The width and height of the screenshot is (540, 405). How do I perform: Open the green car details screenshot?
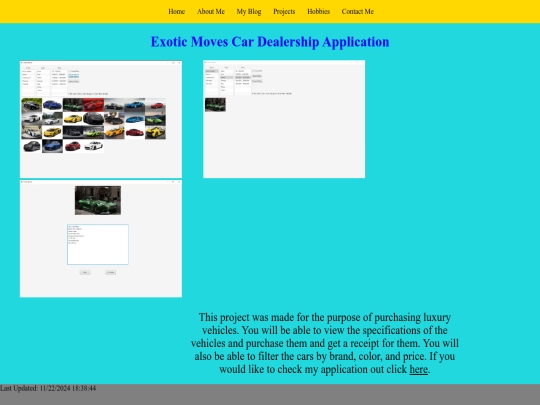(101, 238)
